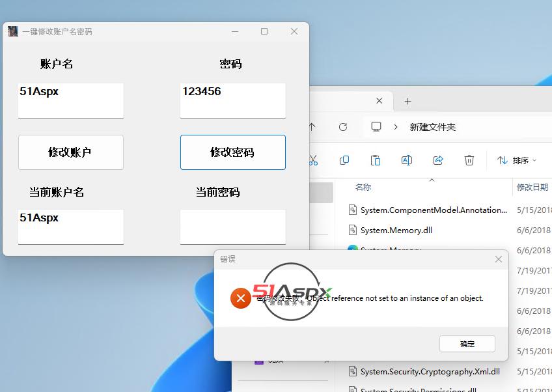552x392 pixels.
Task: Close the 错误 error dialog
Action: (499, 259)
